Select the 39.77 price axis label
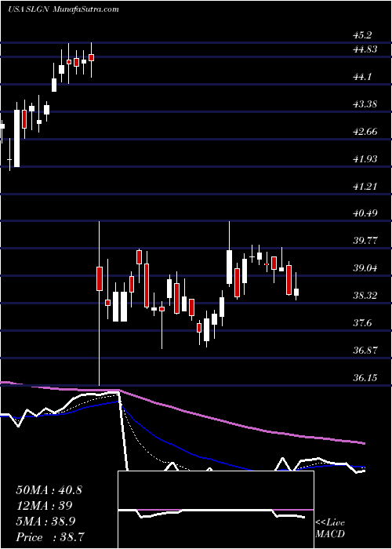Image resolution: width=392 pixels, height=549 pixels. (365, 241)
